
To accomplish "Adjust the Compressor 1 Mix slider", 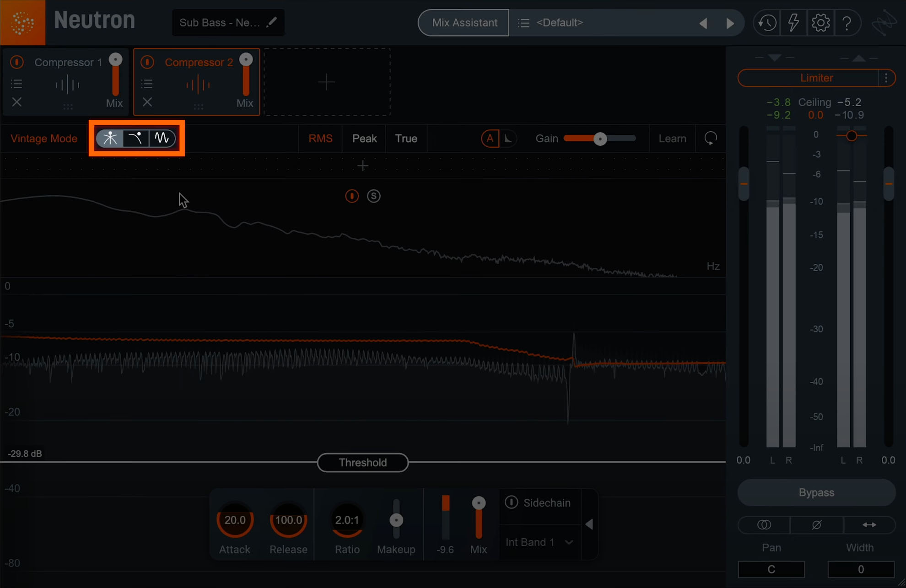I will [115, 60].
